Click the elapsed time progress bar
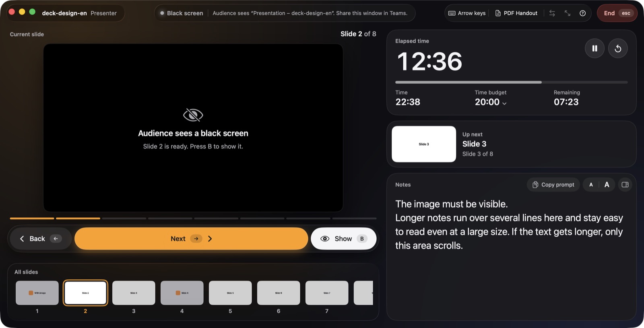This screenshot has width=644, height=328. [x=511, y=82]
